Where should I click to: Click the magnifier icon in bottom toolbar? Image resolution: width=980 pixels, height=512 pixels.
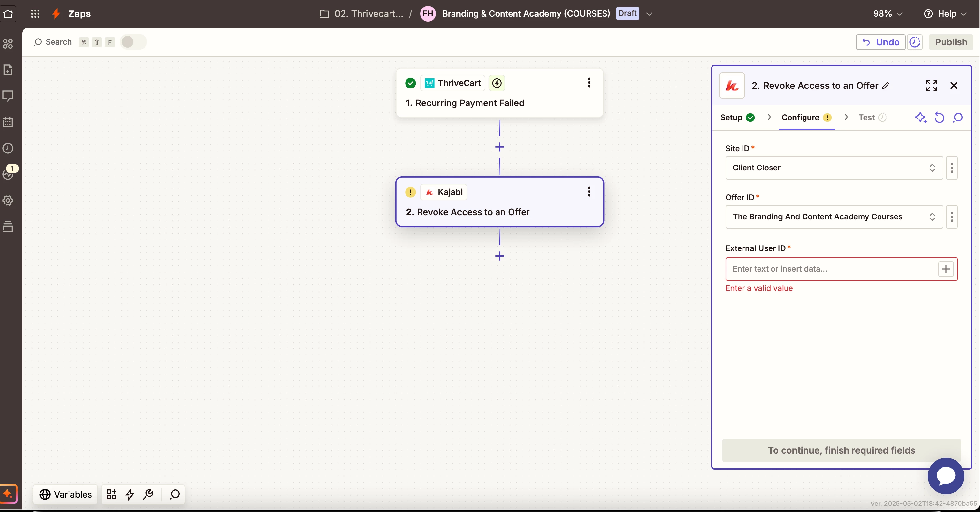[175, 494]
